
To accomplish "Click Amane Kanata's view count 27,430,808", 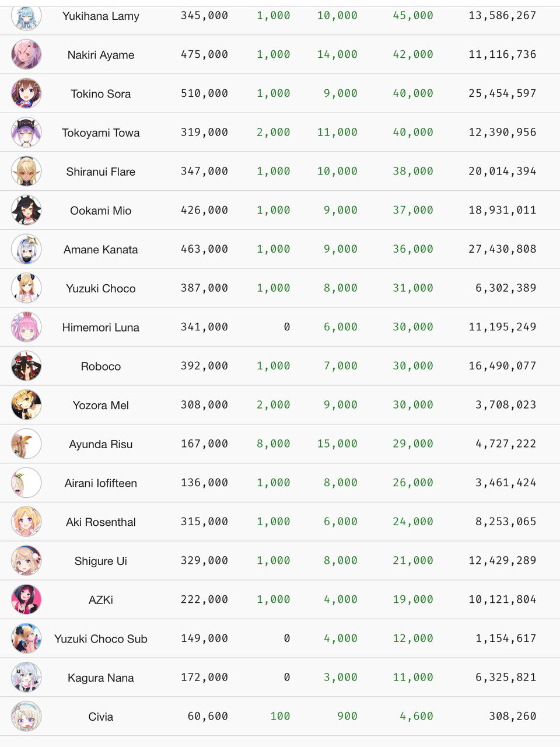I will pos(502,249).
